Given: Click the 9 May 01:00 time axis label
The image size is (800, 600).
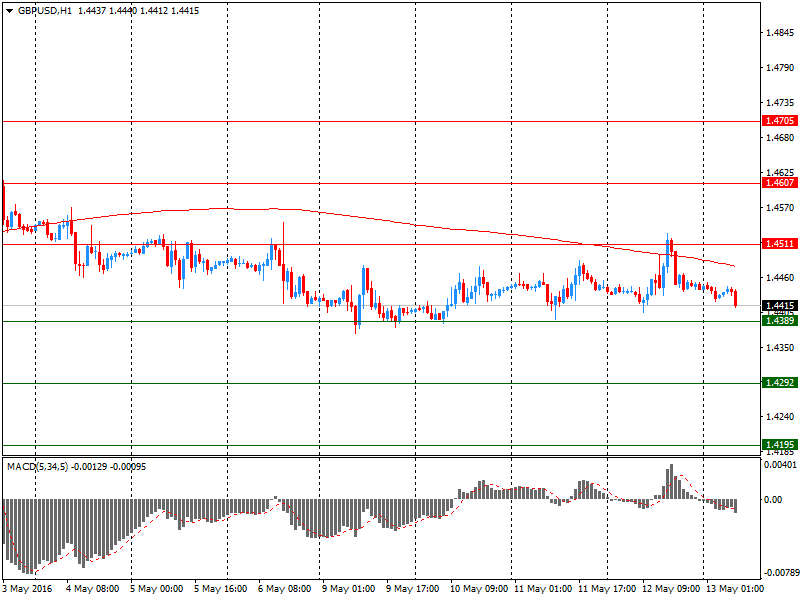Looking at the screenshot, I should [348, 589].
